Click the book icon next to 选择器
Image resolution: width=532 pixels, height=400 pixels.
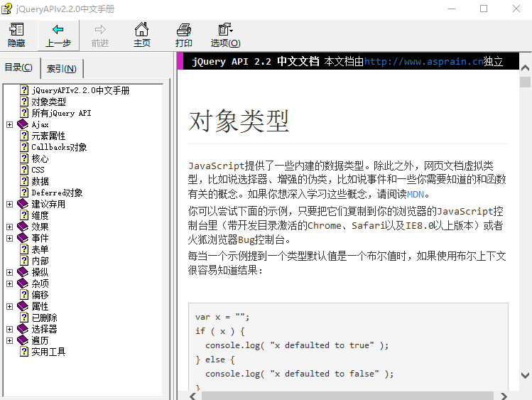point(23,329)
